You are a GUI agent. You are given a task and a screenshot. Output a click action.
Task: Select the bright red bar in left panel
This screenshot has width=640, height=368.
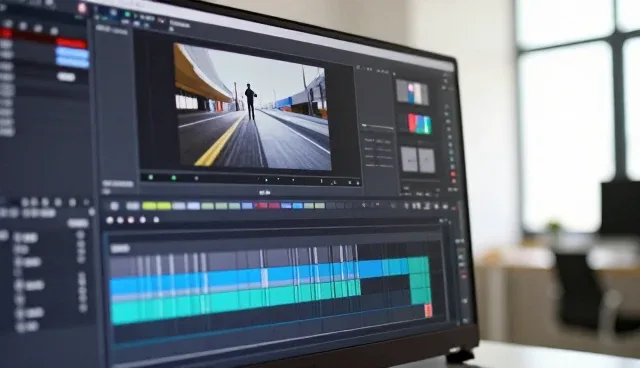71,43
